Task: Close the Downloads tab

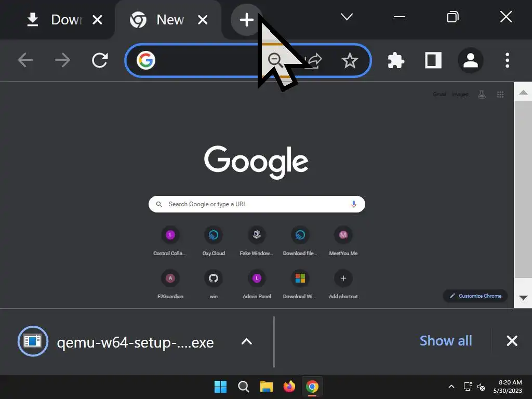Action: 97,20
